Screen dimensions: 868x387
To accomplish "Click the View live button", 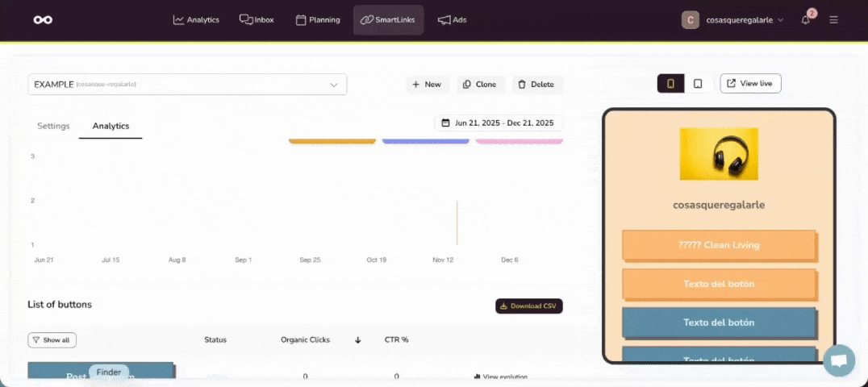I will click(750, 83).
